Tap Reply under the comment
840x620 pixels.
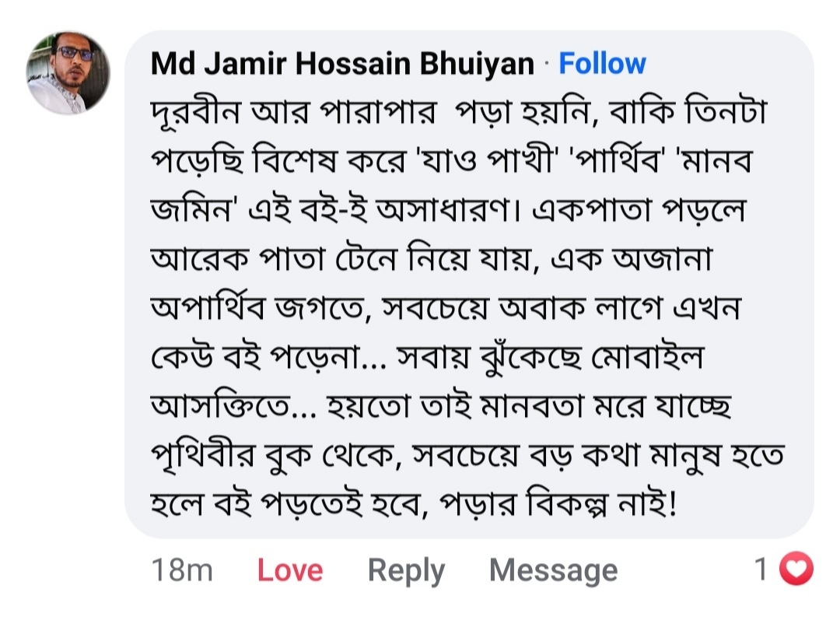[x=406, y=571]
